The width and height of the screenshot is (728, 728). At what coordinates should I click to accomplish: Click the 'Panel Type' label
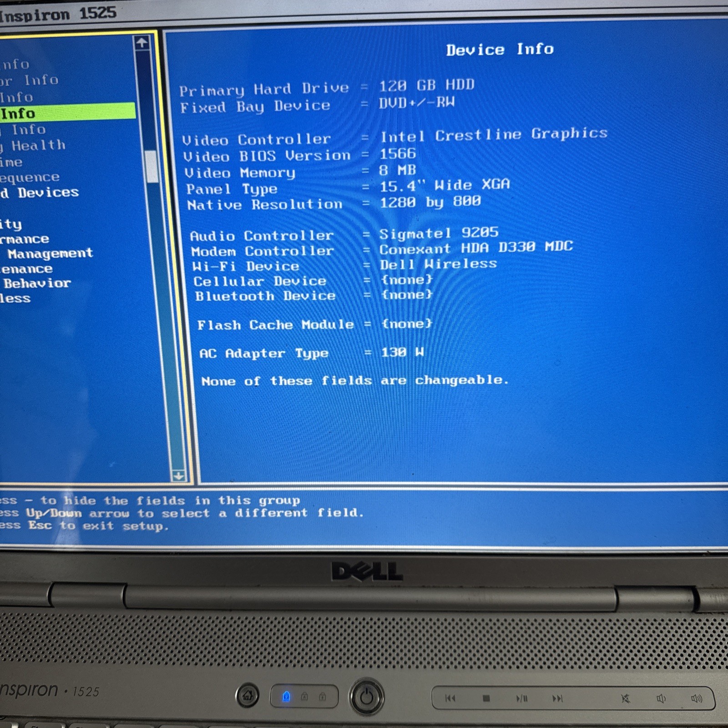232,189
